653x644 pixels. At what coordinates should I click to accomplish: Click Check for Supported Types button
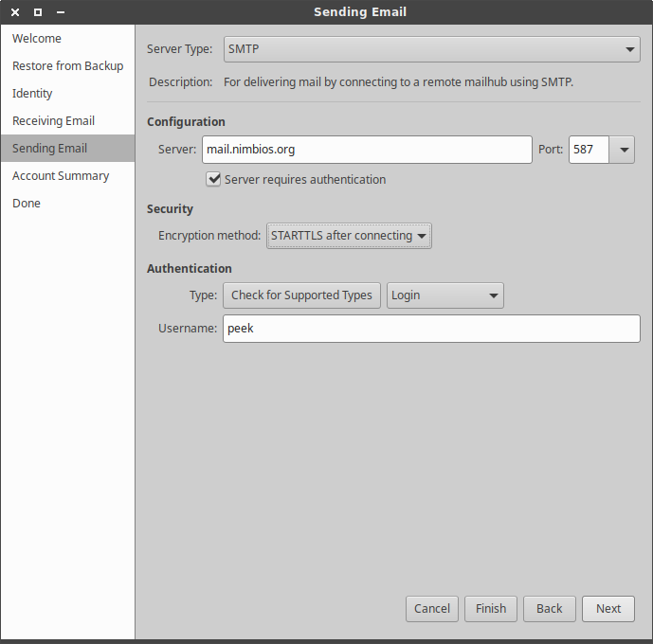[301, 295]
